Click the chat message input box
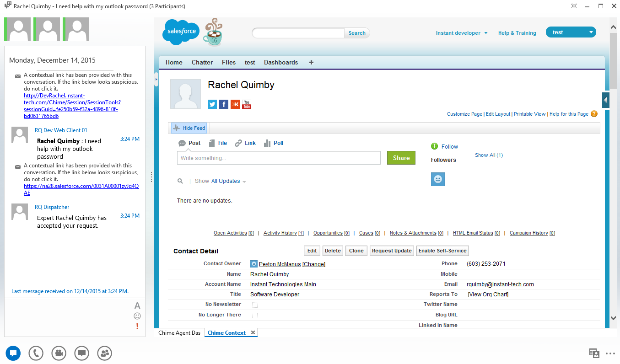The height and width of the screenshot is (364, 620). click(x=69, y=317)
